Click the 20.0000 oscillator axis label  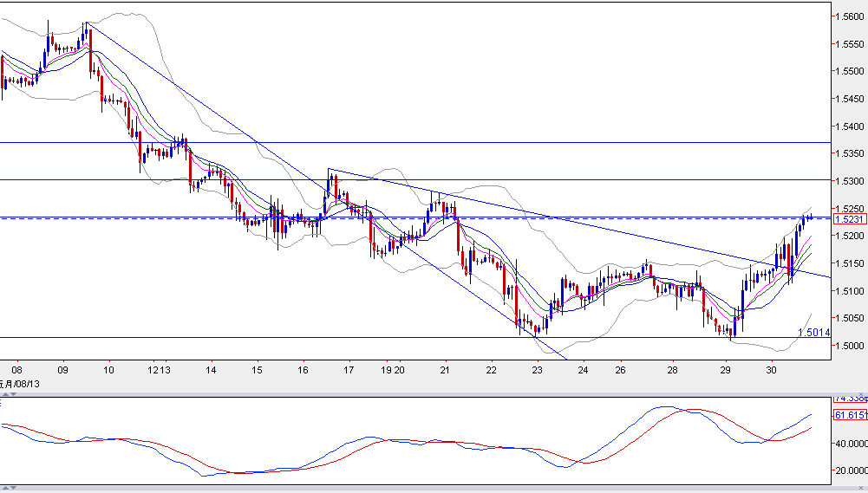pos(852,470)
